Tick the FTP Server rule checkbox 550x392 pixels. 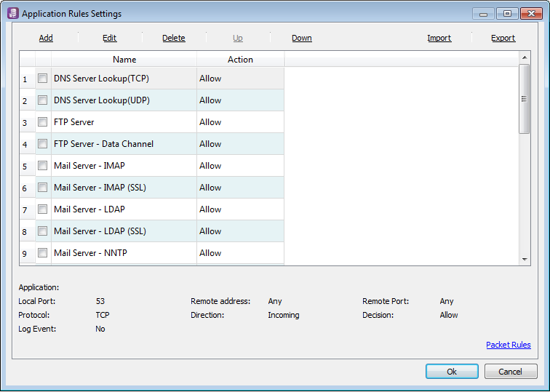43,121
